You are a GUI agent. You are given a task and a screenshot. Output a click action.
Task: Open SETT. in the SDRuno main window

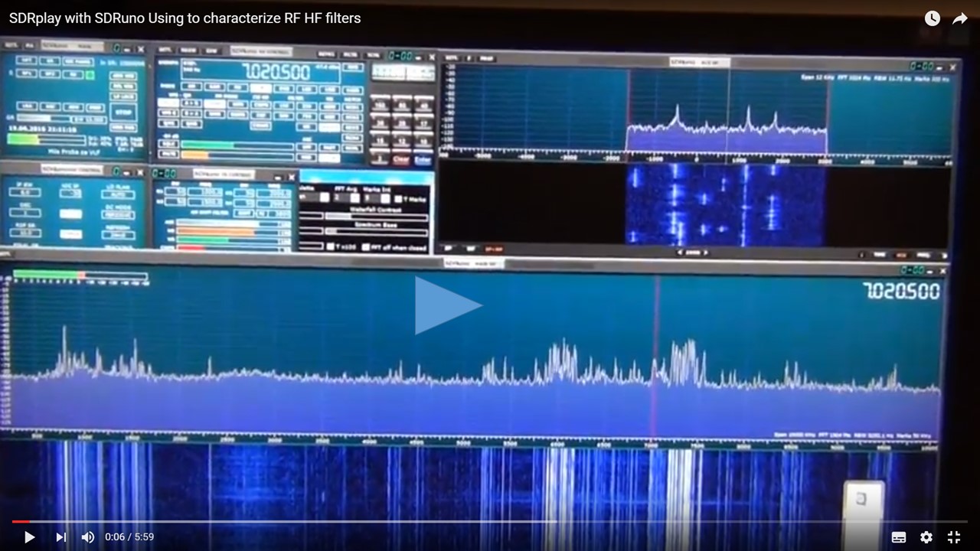(11, 45)
